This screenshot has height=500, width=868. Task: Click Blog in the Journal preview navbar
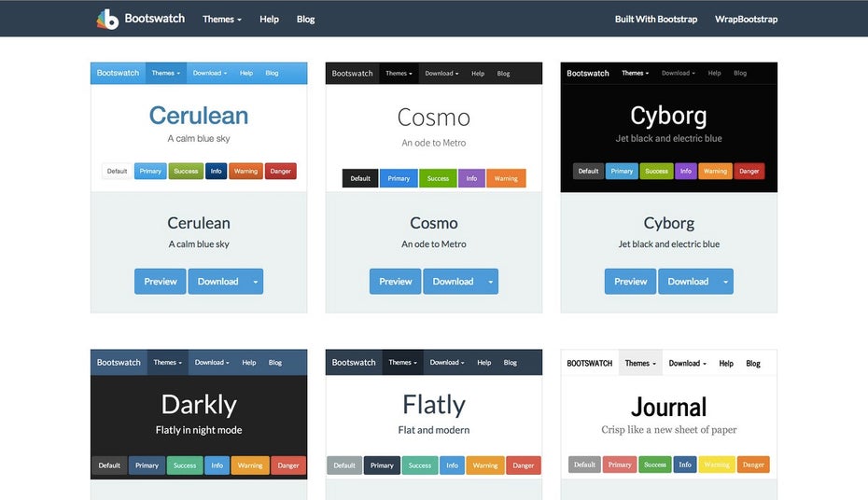(753, 364)
